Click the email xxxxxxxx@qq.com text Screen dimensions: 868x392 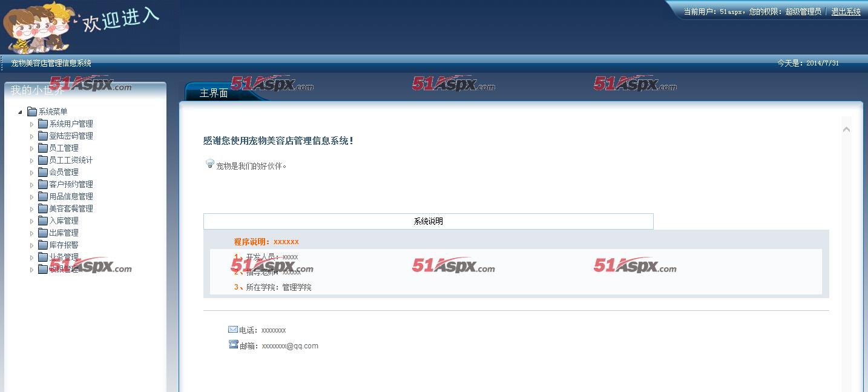click(x=290, y=346)
